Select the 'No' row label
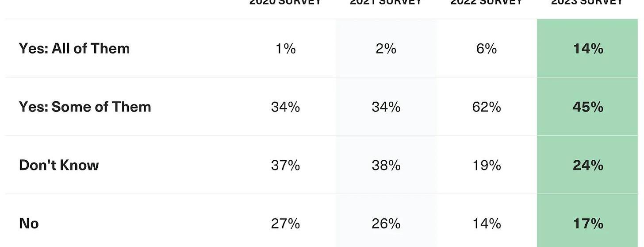The image size is (644, 247). (x=29, y=224)
